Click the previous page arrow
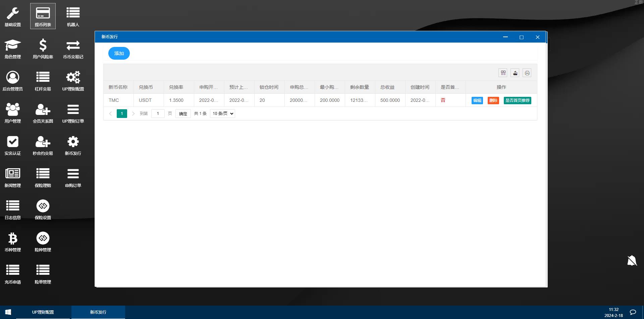This screenshot has width=644, height=319. tap(111, 114)
